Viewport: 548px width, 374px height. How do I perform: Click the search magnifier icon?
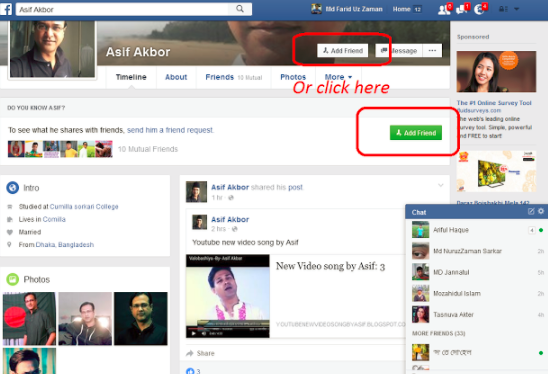tap(240, 9)
